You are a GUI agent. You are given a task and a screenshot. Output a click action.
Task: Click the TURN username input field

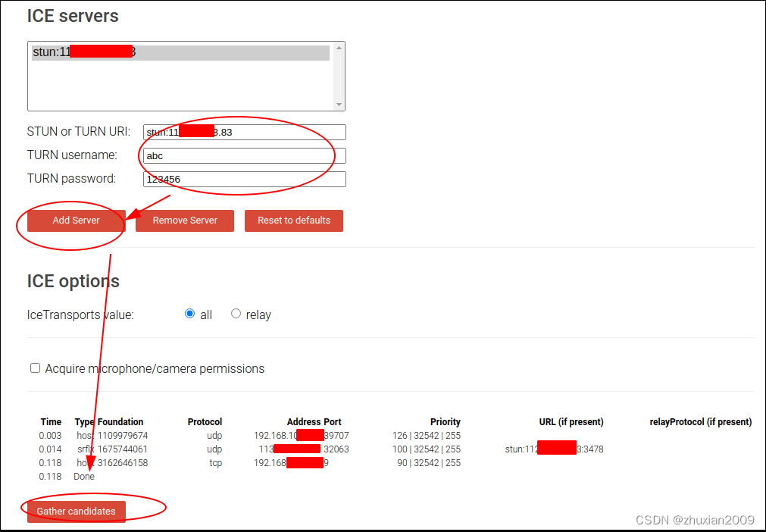pyautogui.click(x=244, y=155)
